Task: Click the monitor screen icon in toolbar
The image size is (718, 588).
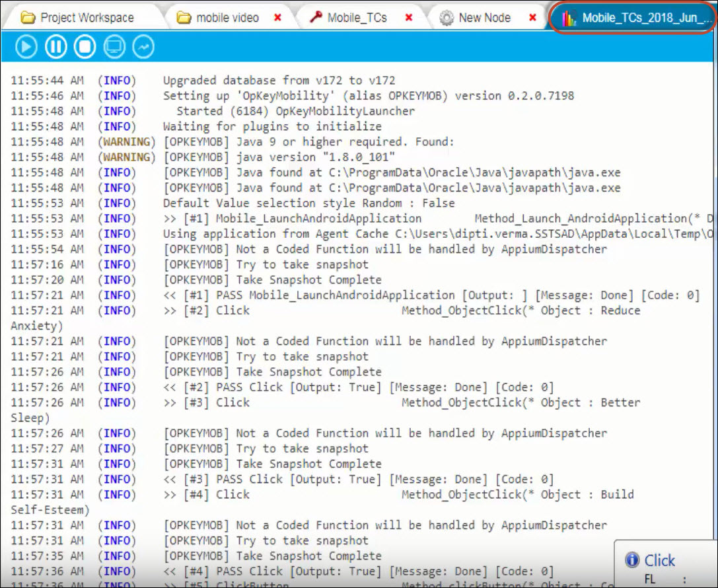Action: (x=114, y=47)
